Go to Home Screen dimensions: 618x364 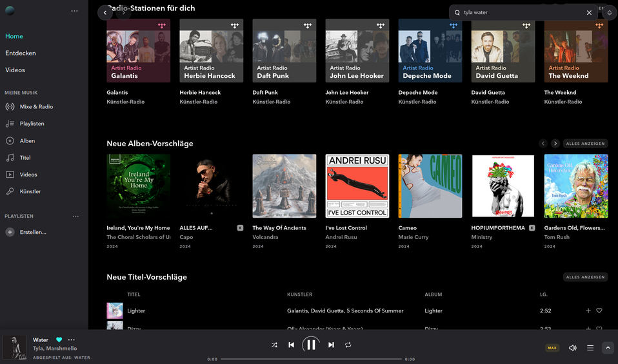click(x=14, y=36)
